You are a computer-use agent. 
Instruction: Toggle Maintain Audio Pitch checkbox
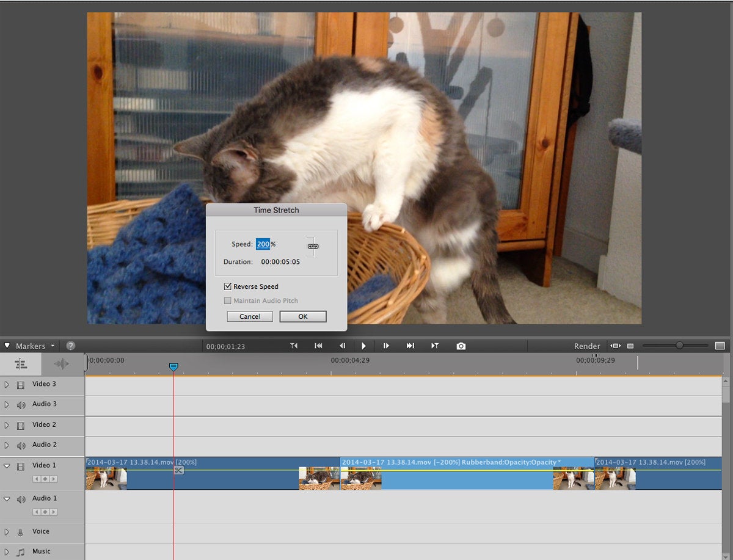point(228,300)
